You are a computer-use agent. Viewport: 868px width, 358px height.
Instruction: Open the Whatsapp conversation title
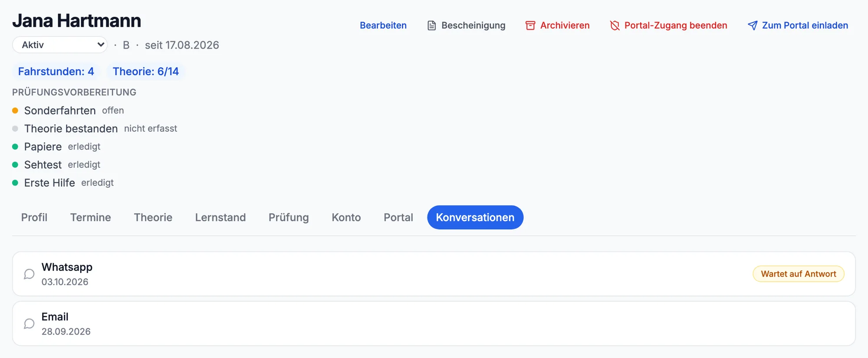[67, 267]
